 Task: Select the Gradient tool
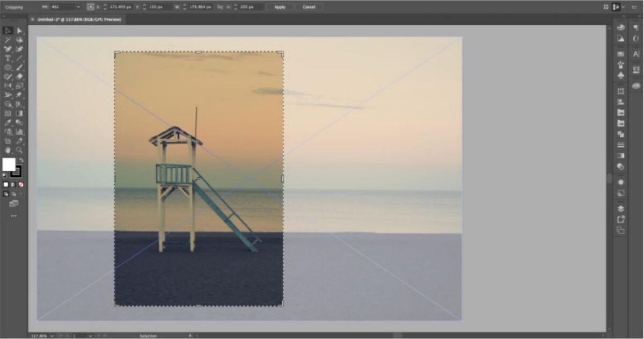pos(19,113)
